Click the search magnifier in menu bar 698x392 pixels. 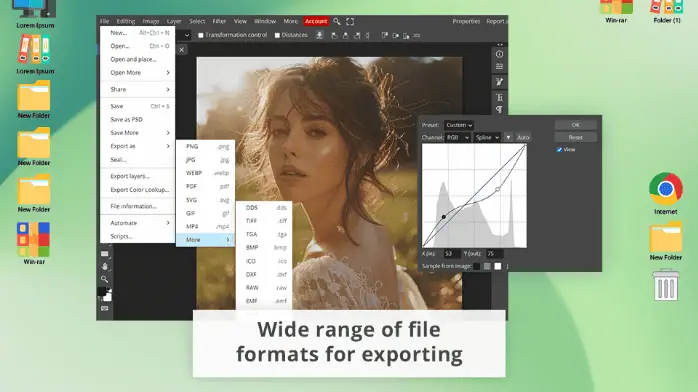click(337, 21)
